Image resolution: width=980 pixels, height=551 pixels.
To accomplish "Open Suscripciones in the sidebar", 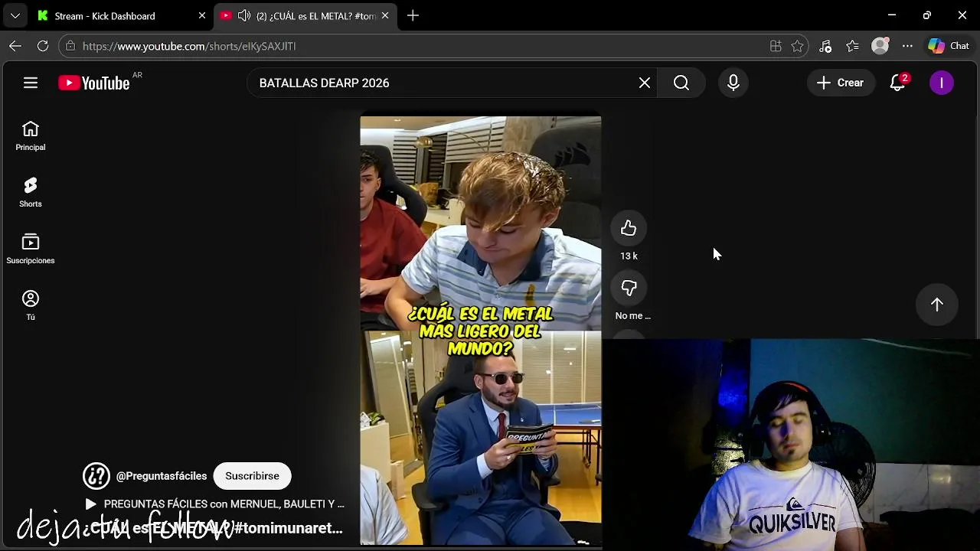I will click(31, 249).
